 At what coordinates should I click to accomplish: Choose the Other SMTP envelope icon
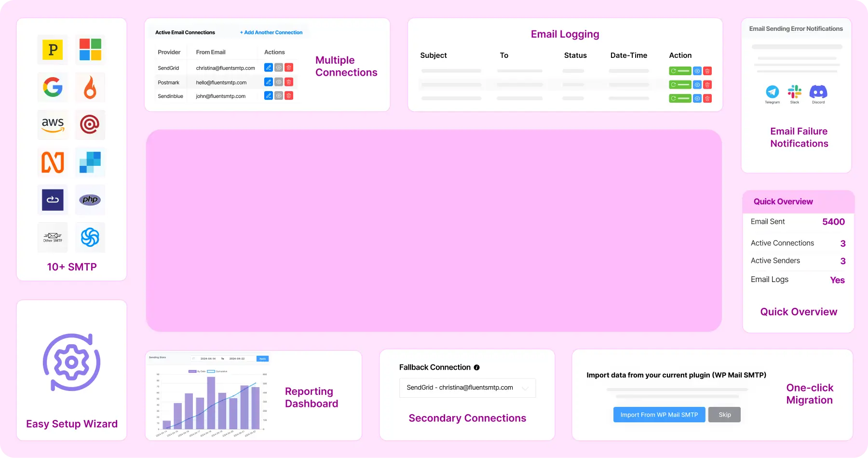(53, 237)
